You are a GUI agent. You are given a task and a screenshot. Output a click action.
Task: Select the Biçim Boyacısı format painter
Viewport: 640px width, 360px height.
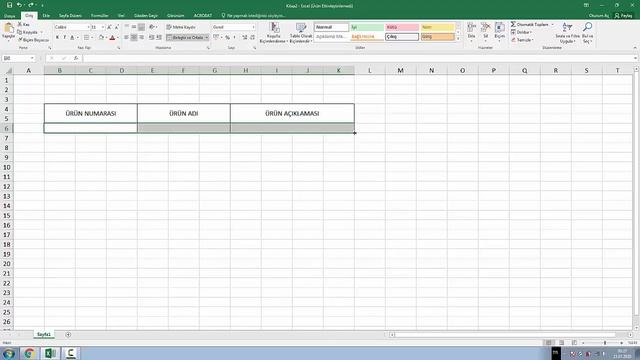(x=34, y=40)
